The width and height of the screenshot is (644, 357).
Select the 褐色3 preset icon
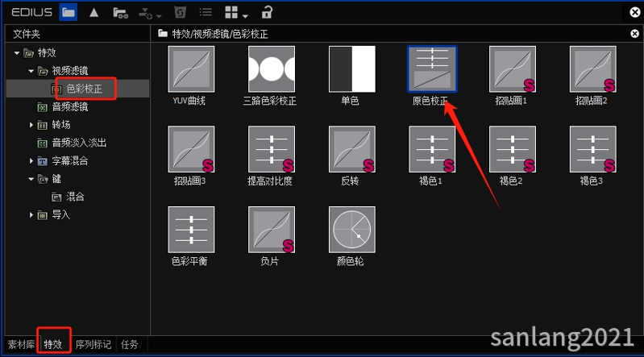pyautogui.click(x=592, y=149)
